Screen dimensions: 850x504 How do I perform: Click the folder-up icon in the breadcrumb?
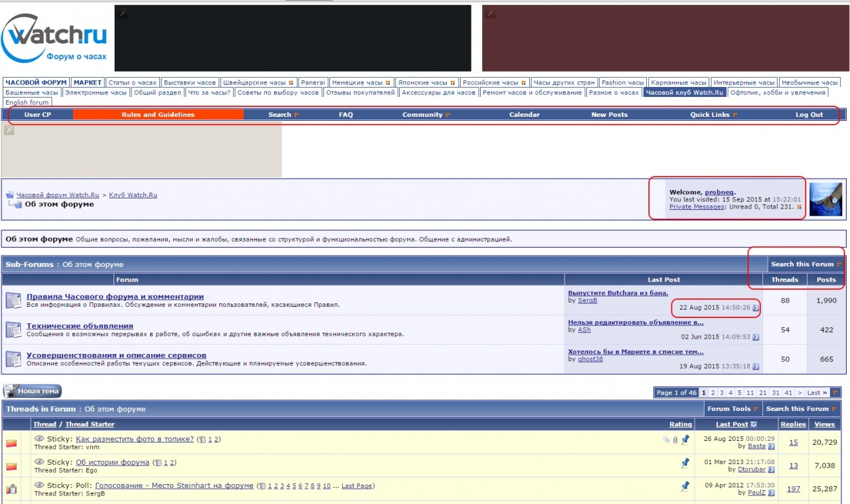point(10,195)
